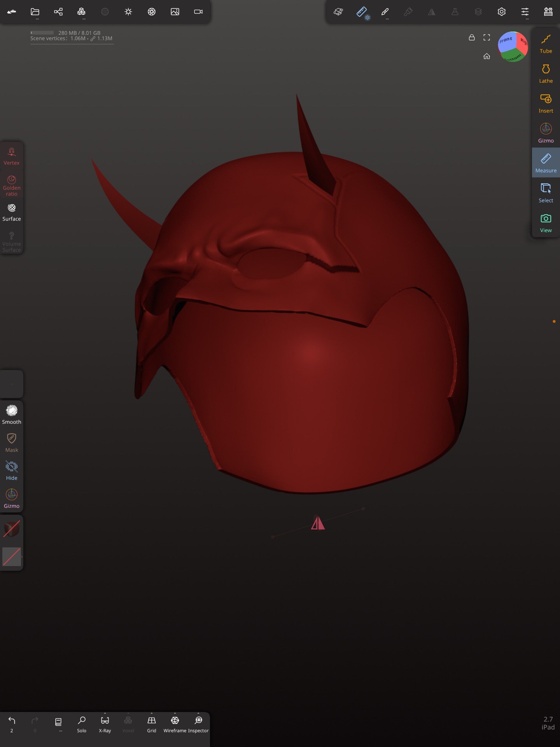This screenshot has width=560, height=747.
Task: Select the Smooth brush
Action: point(11,414)
